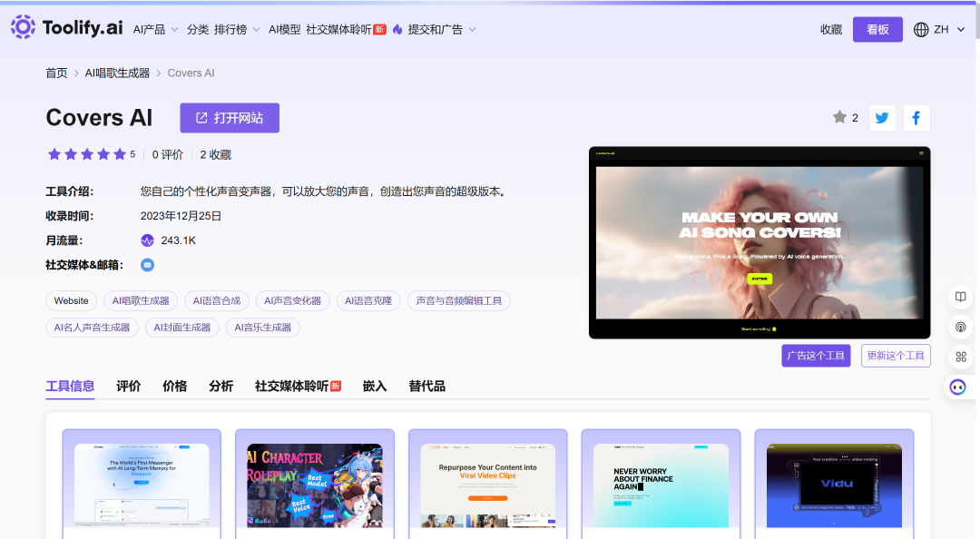Open the Never Worry About Finance card
The image size is (980, 539).
tap(661, 483)
